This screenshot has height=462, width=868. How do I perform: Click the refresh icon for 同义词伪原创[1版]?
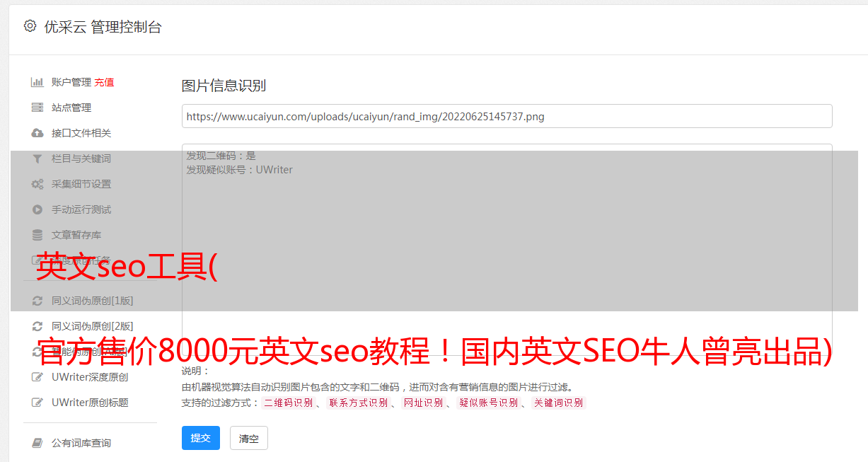pos(37,301)
